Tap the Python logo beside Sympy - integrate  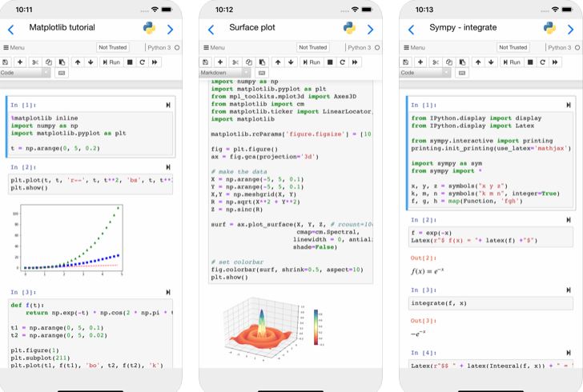click(x=549, y=28)
